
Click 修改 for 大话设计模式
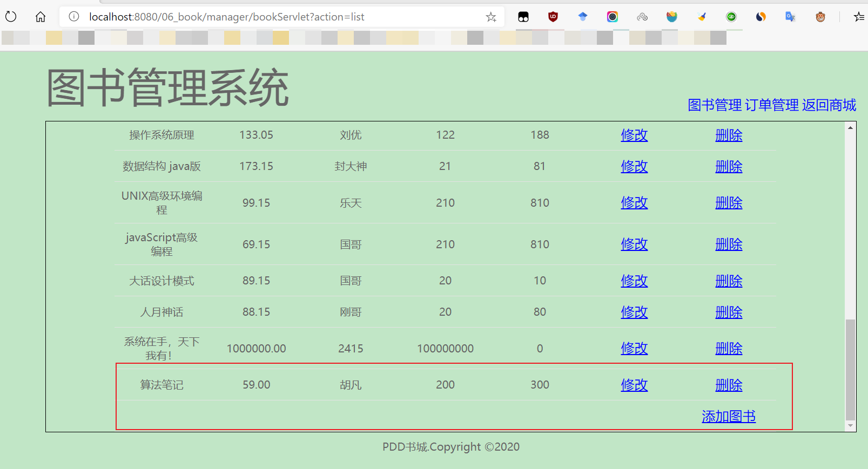pos(634,281)
